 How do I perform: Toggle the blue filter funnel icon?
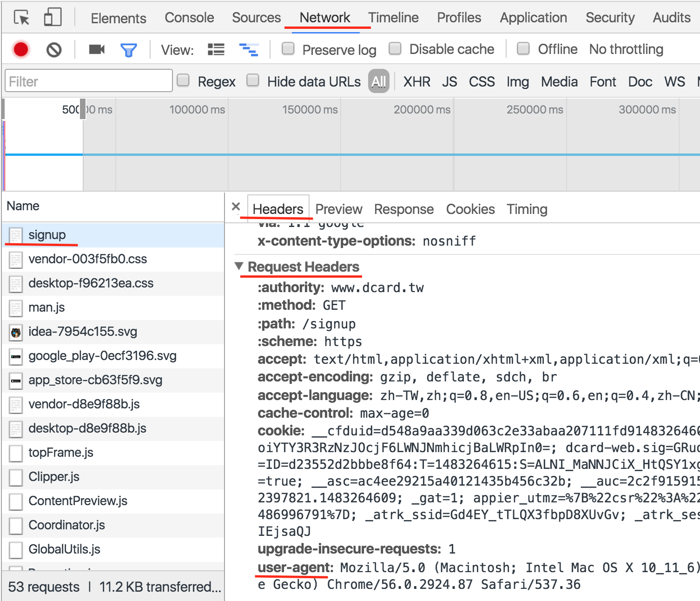point(128,50)
